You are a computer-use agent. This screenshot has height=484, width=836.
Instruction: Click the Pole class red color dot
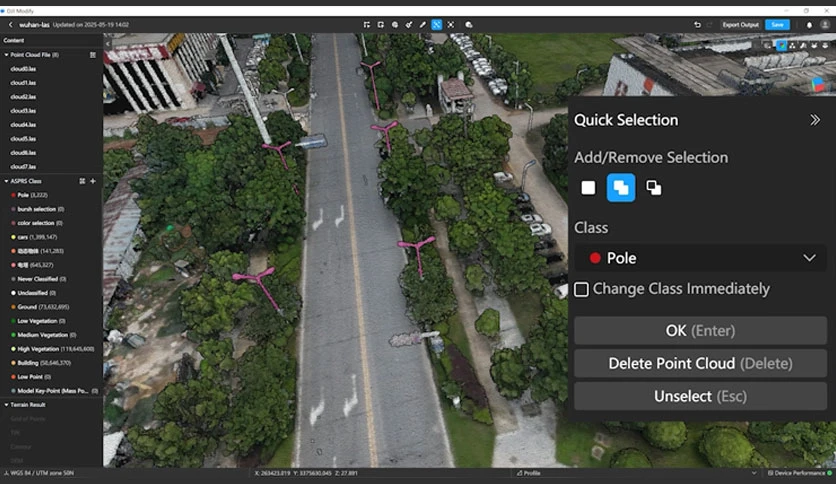click(x=13, y=195)
